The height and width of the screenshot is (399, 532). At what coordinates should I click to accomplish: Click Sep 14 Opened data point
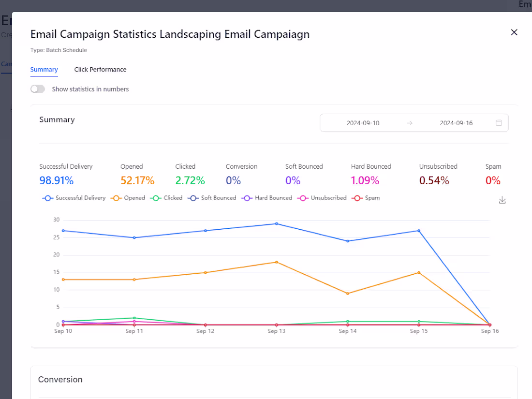click(x=348, y=294)
